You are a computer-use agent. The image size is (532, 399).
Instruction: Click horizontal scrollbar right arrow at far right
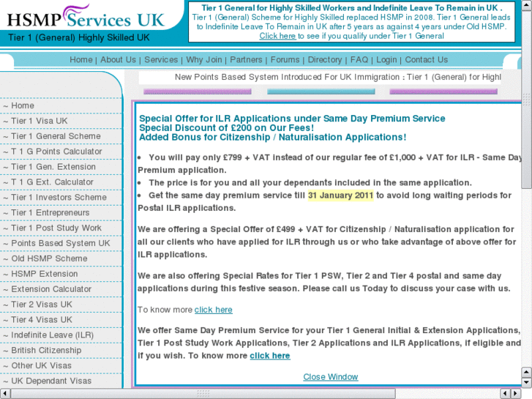(x=516, y=394)
